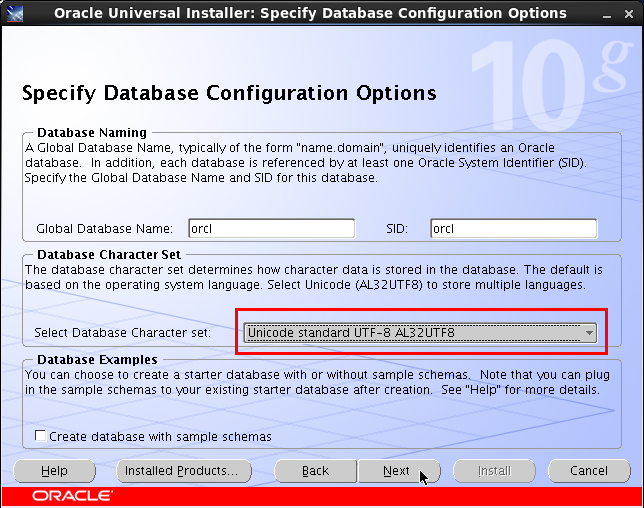The image size is (644, 508).
Task: Open Help for this installer page
Action: 54,471
